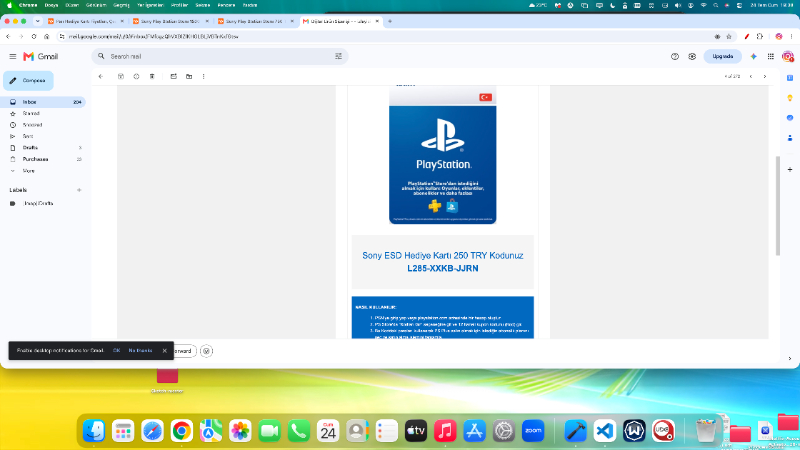Open Calendar in the side panel
The height and width of the screenshot is (450, 800).
[x=790, y=78]
